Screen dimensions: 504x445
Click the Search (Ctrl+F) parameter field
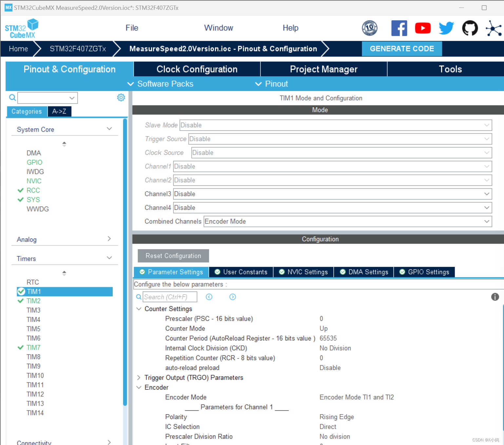click(x=170, y=297)
